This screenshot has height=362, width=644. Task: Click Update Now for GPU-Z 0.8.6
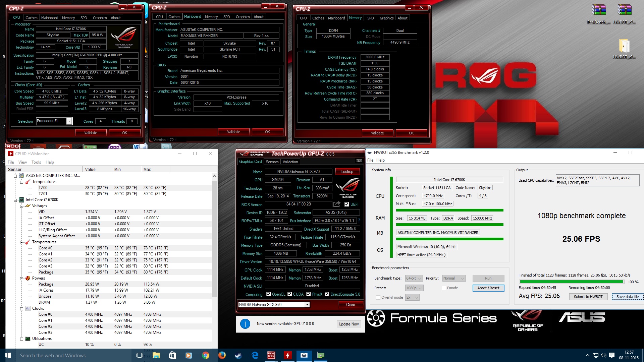point(348,324)
